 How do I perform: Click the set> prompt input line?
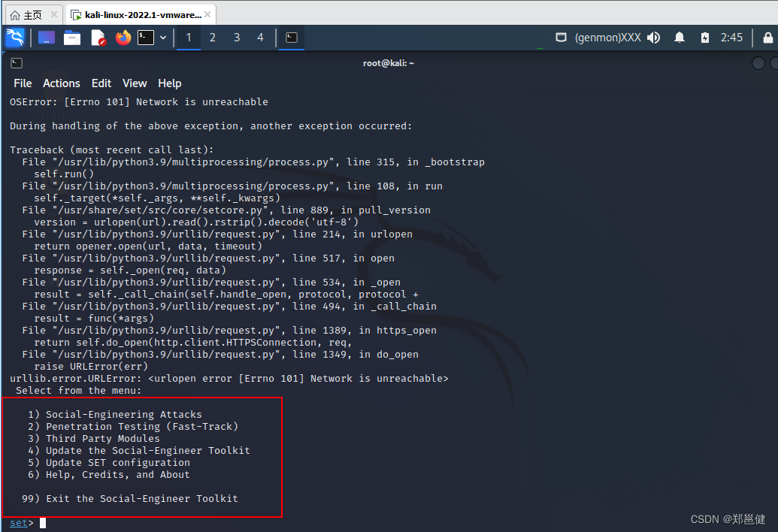point(28,522)
